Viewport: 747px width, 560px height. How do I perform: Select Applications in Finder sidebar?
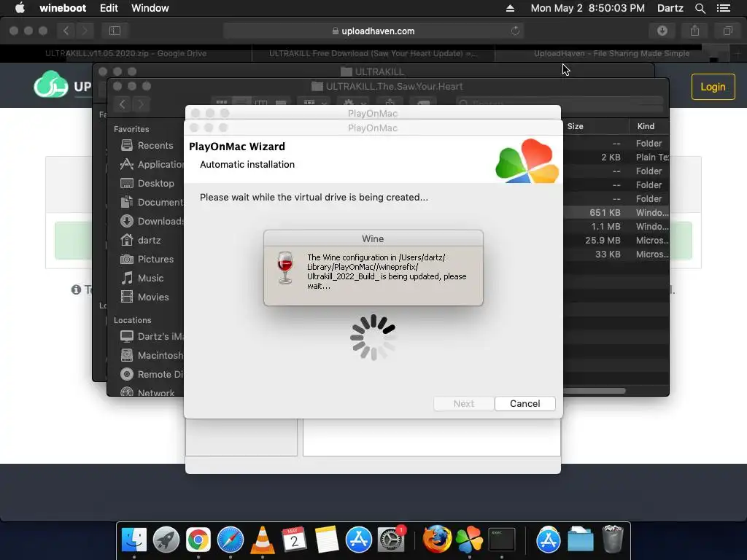(152, 164)
